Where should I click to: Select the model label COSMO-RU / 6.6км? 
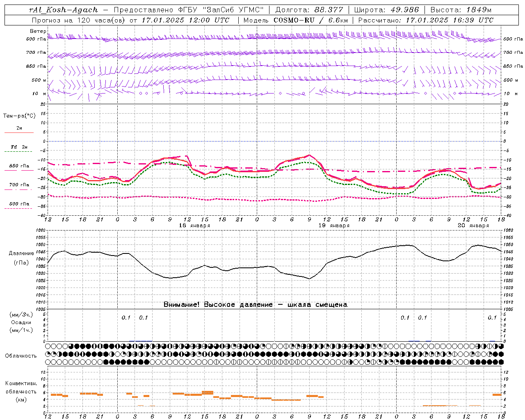pyautogui.click(x=311, y=20)
